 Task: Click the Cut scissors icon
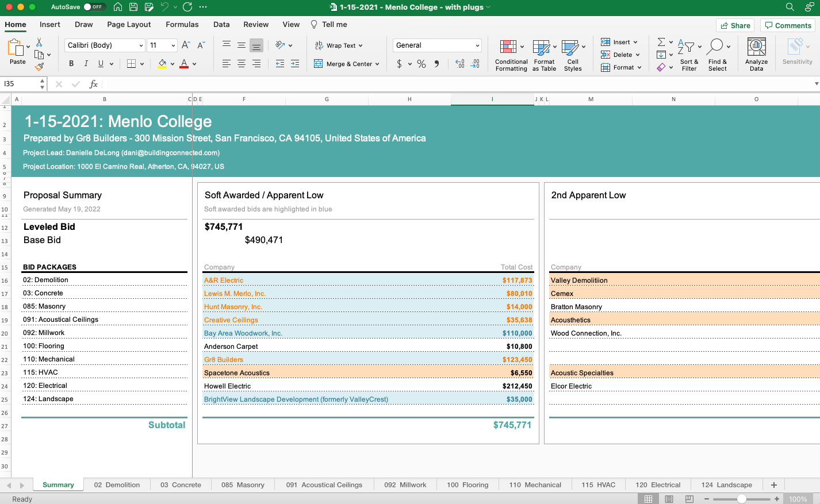tap(39, 43)
